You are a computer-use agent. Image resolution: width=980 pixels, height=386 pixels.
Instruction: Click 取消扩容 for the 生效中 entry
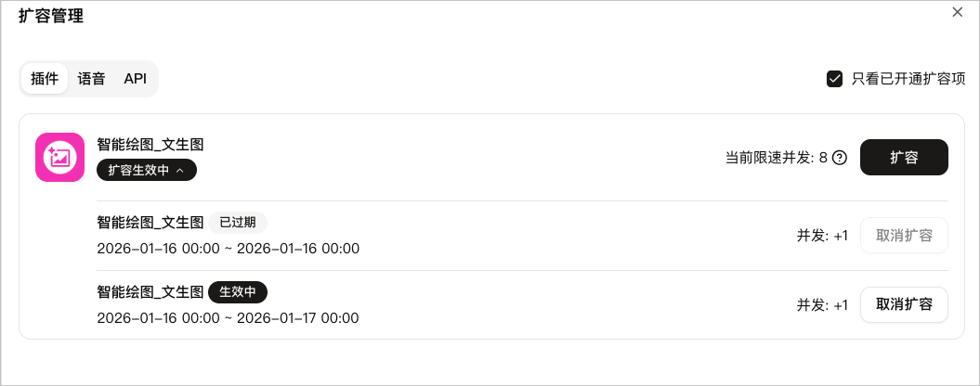(x=904, y=304)
